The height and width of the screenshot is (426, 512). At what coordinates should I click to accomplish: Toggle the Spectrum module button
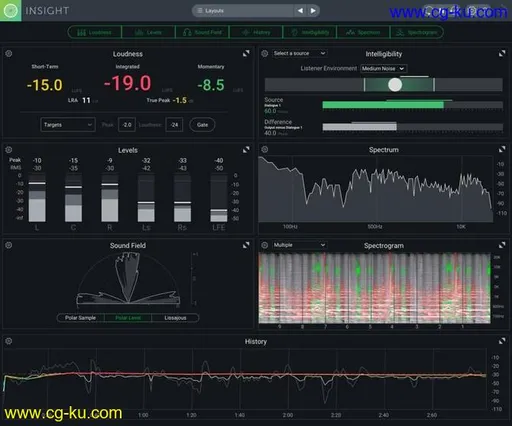click(x=363, y=32)
